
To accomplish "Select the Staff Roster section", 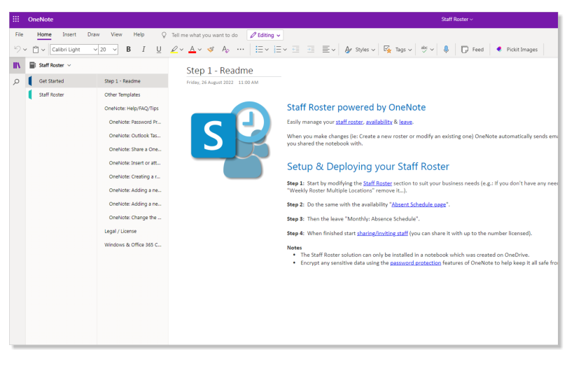I will click(x=61, y=94).
